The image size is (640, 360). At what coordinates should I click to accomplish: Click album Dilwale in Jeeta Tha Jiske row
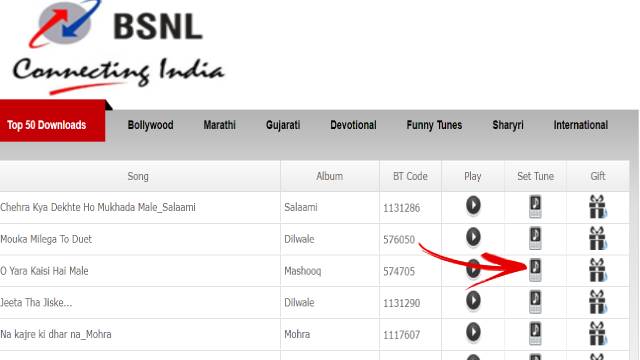[299, 303]
